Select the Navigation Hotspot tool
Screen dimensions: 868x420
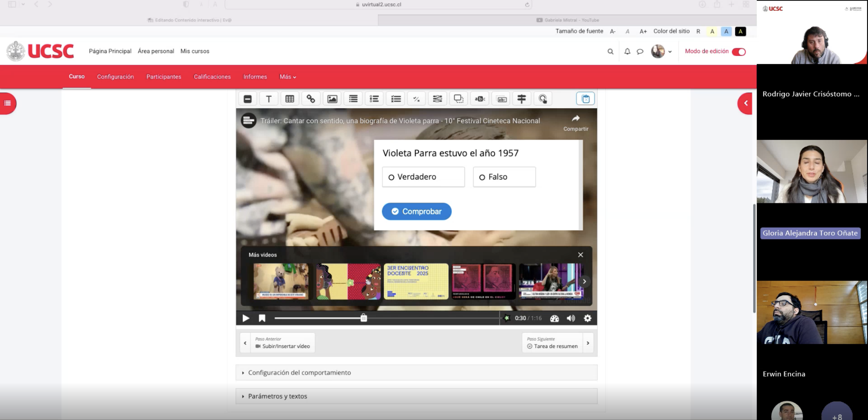point(543,99)
